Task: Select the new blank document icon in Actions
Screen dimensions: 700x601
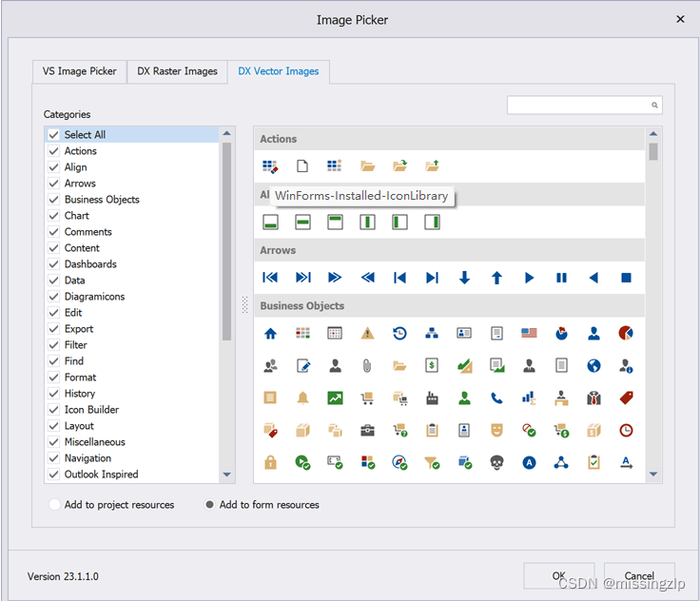Action: click(302, 166)
